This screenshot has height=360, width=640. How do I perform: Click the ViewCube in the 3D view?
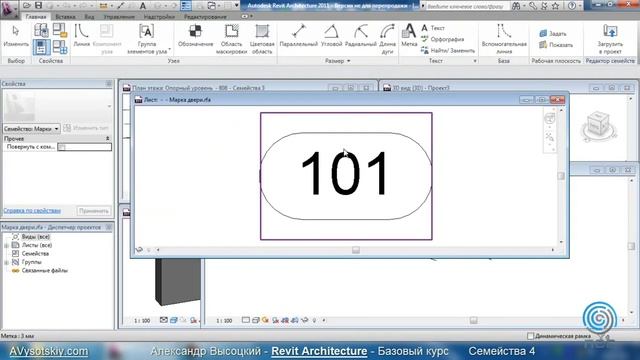click(598, 125)
